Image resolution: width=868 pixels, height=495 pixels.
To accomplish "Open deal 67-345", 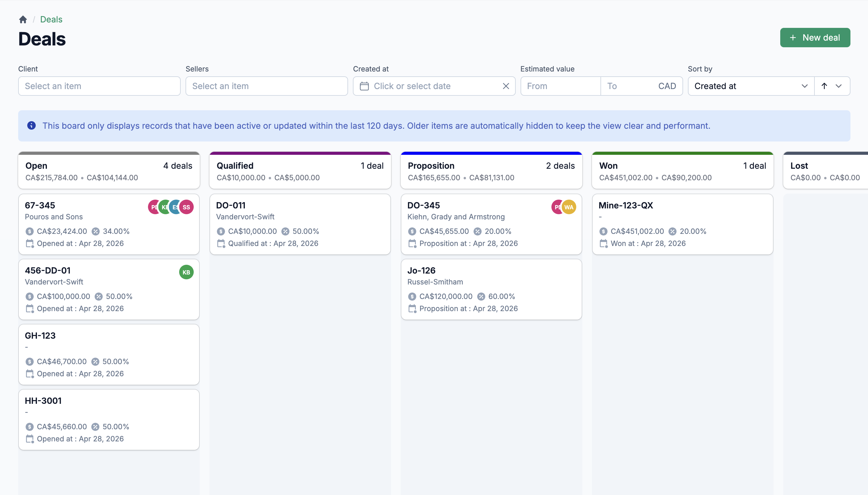I will [x=109, y=224].
